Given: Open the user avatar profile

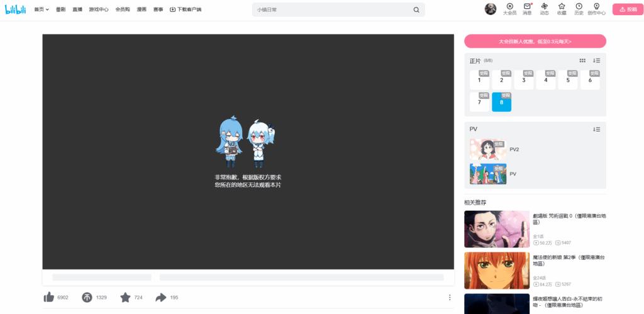Looking at the screenshot, I should (491, 9).
